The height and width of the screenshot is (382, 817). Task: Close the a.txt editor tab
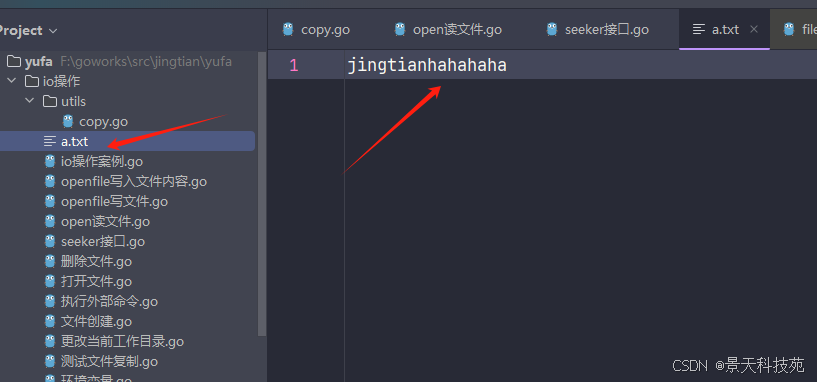[x=753, y=30]
